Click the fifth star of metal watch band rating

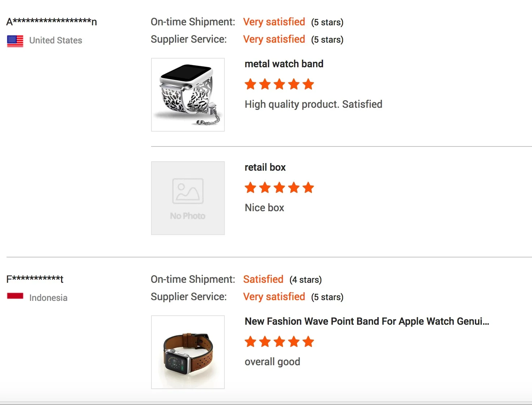(x=308, y=84)
